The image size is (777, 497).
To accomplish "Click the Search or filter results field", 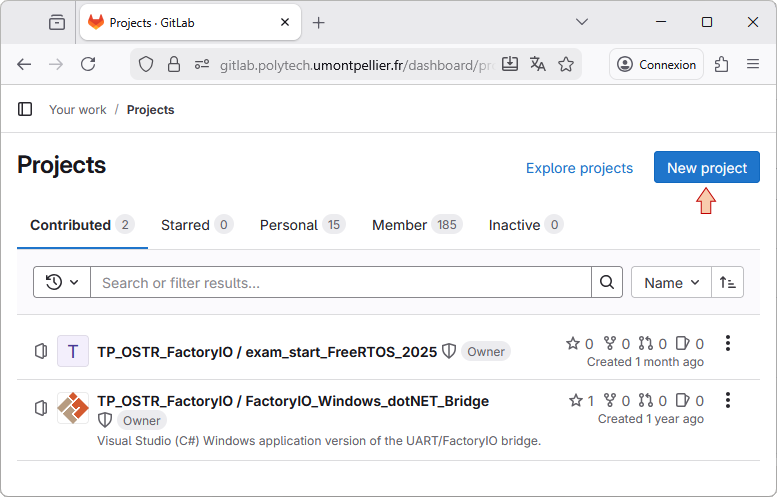I will coord(340,283).
